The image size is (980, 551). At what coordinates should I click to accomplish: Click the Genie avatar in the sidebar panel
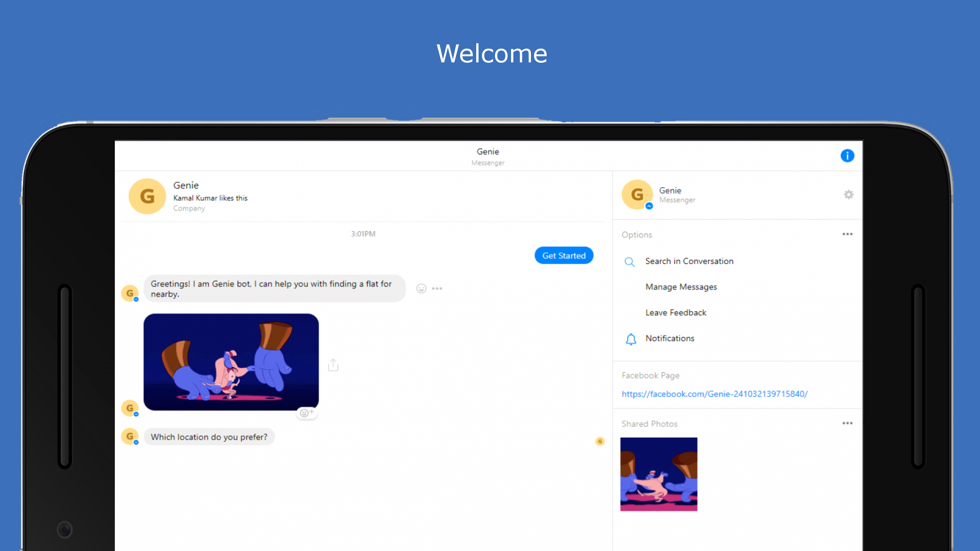click(637, 194)
